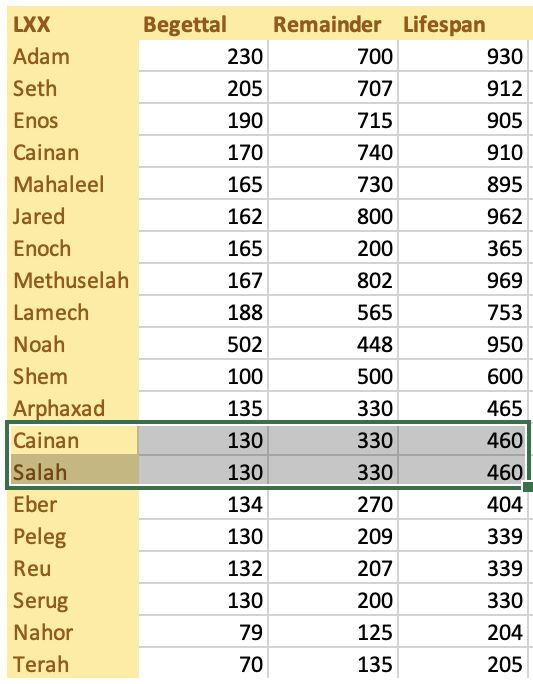Select the Adam name cell
The image size is (533, 684).
pyautogui.click(x=73, y=56)
